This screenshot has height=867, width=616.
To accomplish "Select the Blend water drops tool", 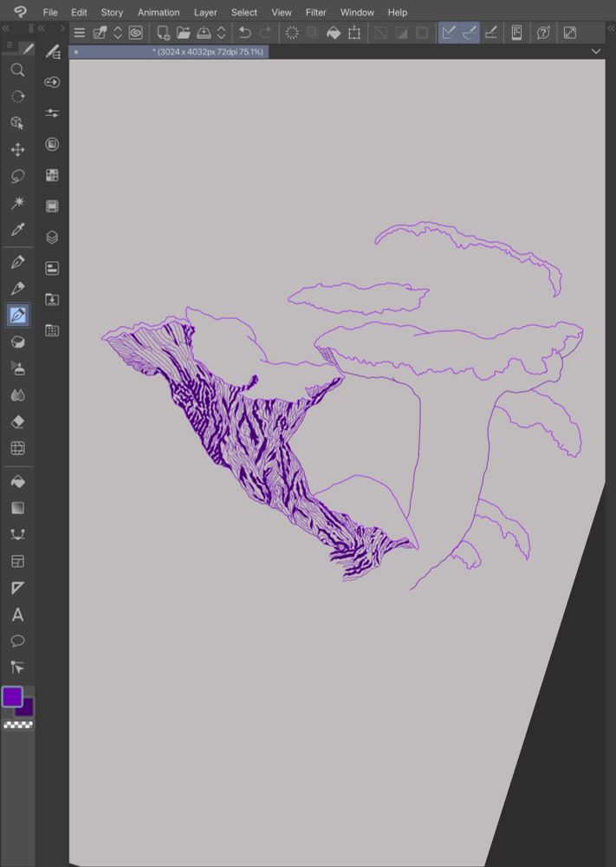I will 17,395.
